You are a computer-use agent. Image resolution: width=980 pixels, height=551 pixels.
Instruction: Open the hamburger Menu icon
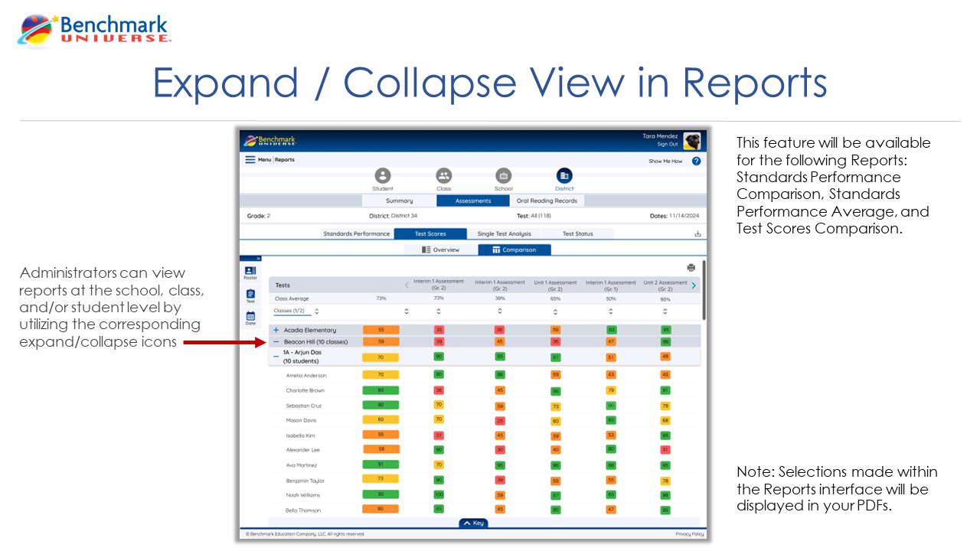[250, 160]
